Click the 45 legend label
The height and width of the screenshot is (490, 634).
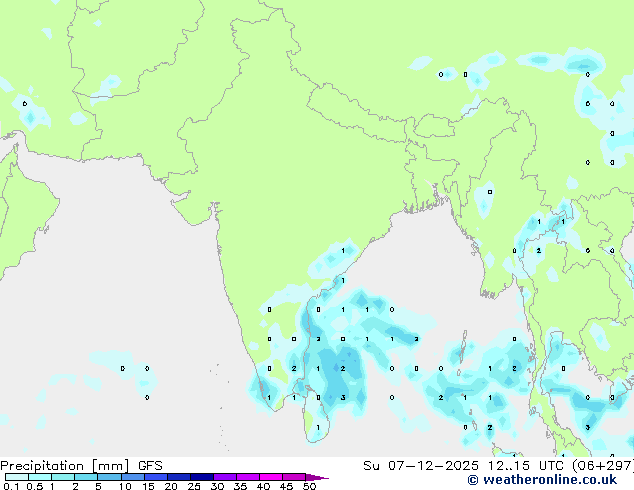tap(286, 486)
